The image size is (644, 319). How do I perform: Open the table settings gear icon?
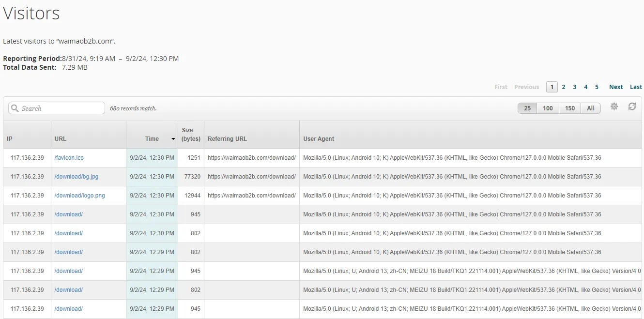(614, 107)
